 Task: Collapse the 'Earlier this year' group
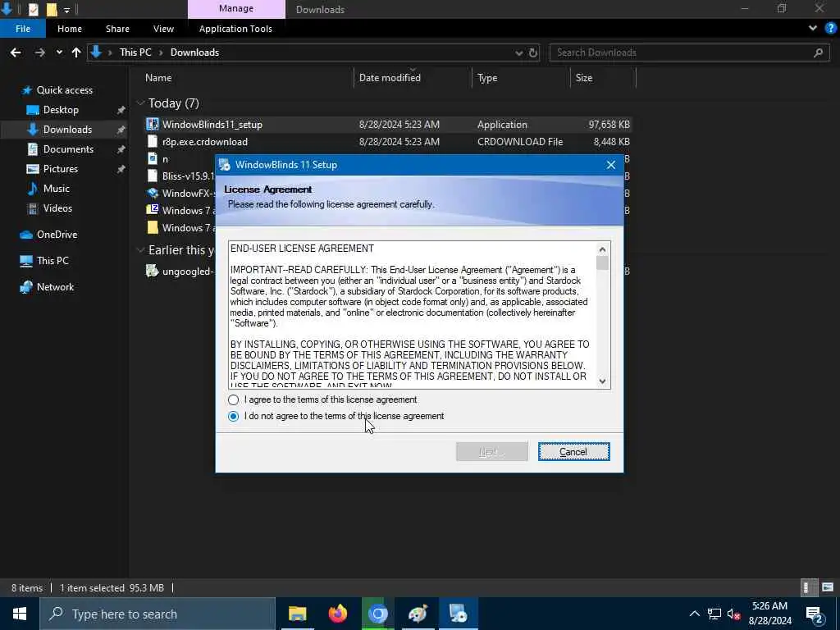coord(140,250)
